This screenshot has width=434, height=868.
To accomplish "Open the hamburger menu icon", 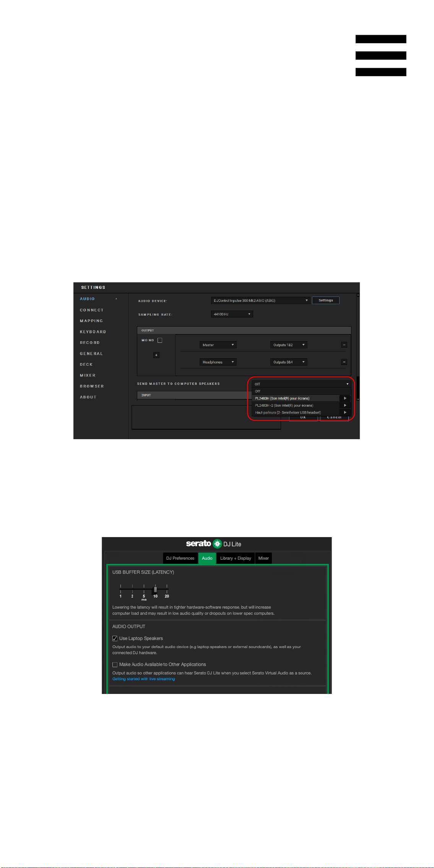I will coord(381,55).
